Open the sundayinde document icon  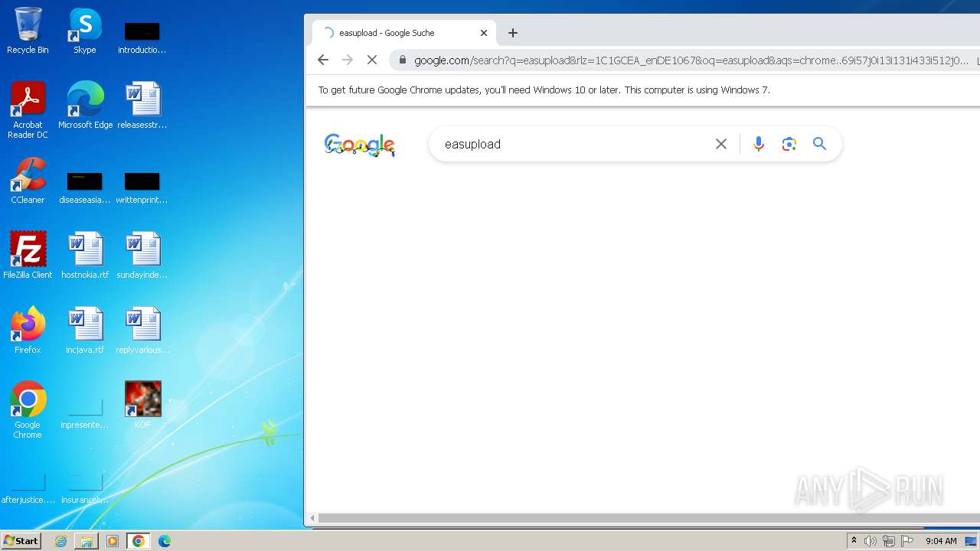coord(142,255)
